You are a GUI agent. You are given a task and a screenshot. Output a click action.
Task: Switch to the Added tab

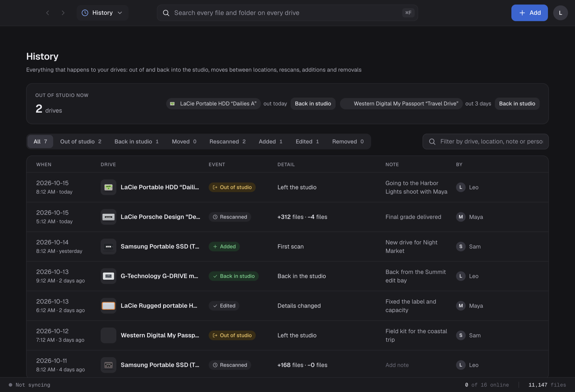point(271,141)
